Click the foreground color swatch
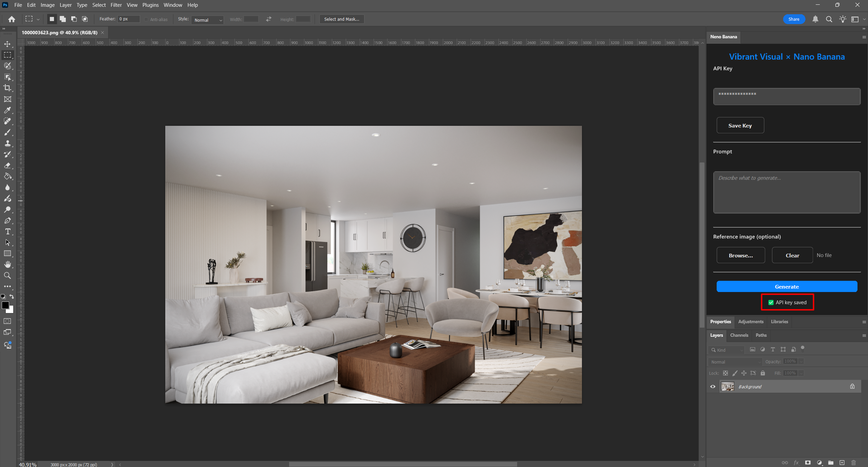This screenshot has width=868, height=467. pos(5,305)
